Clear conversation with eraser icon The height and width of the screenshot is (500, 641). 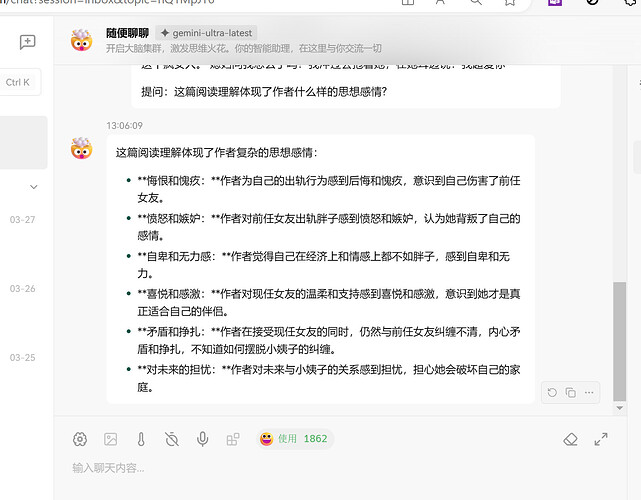570,439
